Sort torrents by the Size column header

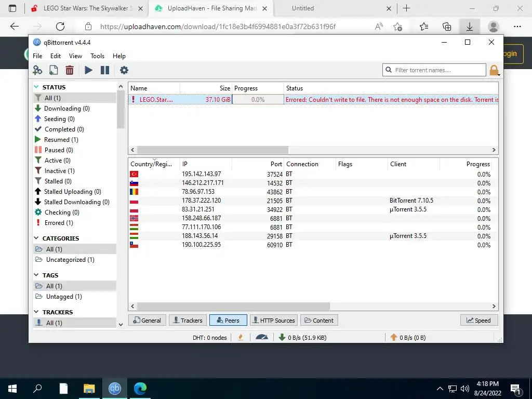point(206,88)
